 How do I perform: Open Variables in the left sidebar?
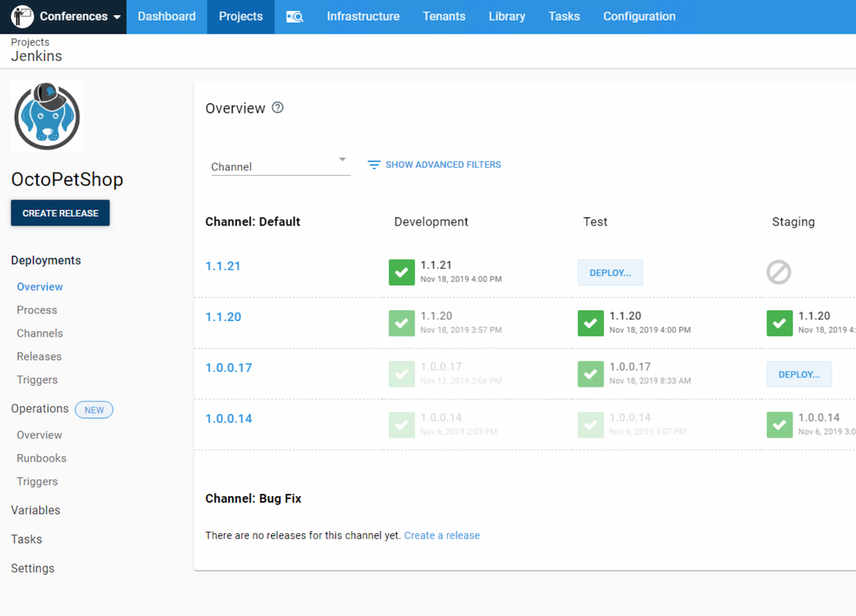point(36,510)
